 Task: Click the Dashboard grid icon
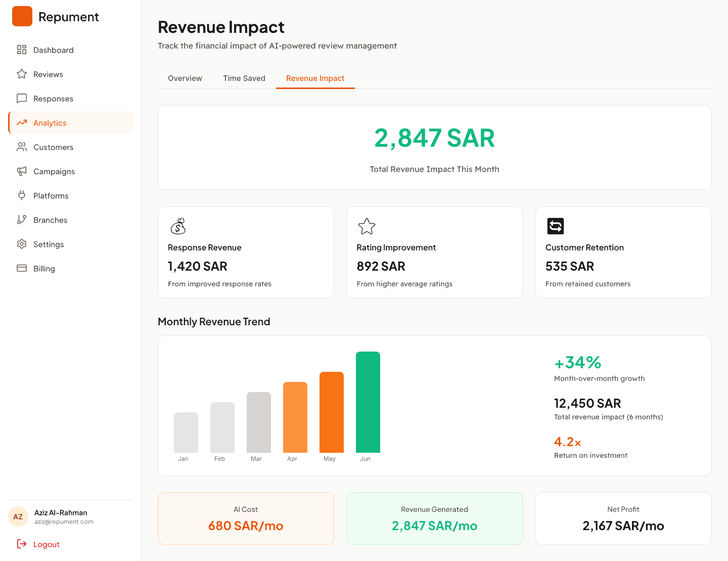pyautogui.click(x=22, y=50)
